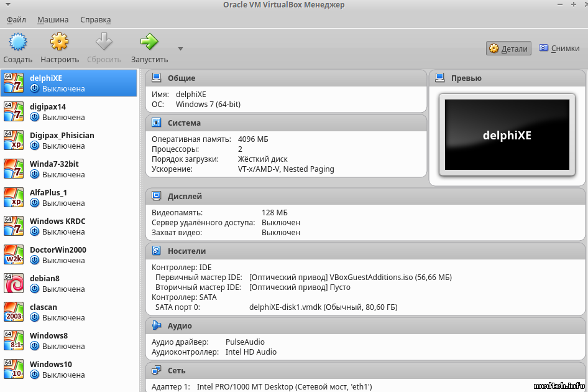Click the delphiXE preview thumbnail

507,136
